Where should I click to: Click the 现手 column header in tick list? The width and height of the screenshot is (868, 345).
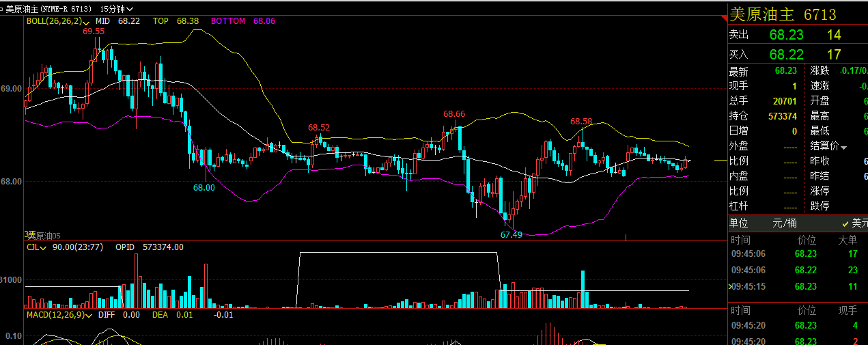848,310
